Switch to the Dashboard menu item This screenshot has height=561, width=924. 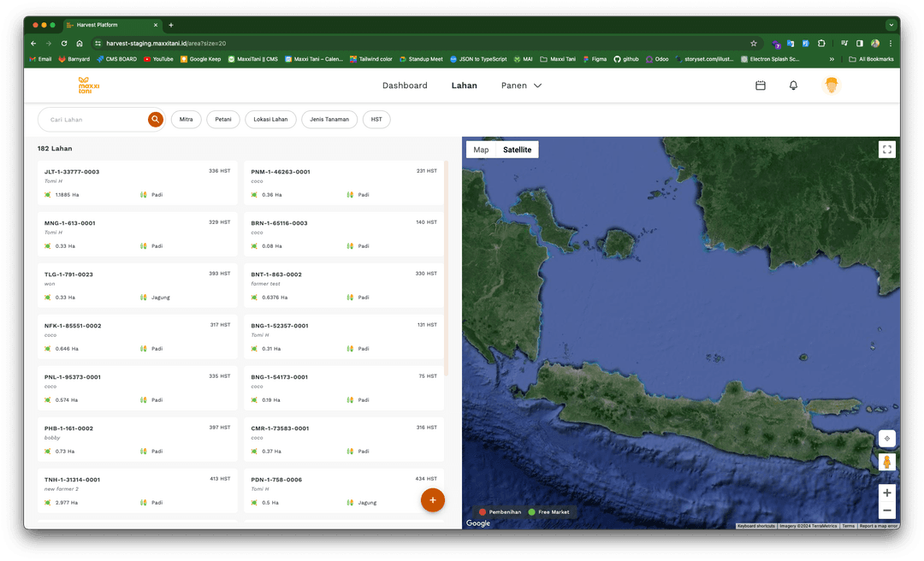[405, 86]
